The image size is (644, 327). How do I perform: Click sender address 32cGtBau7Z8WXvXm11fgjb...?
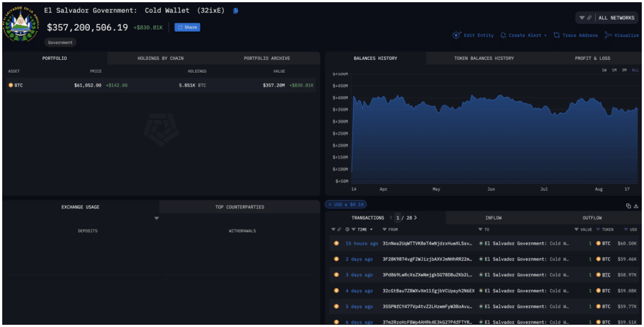pos(428,290)
